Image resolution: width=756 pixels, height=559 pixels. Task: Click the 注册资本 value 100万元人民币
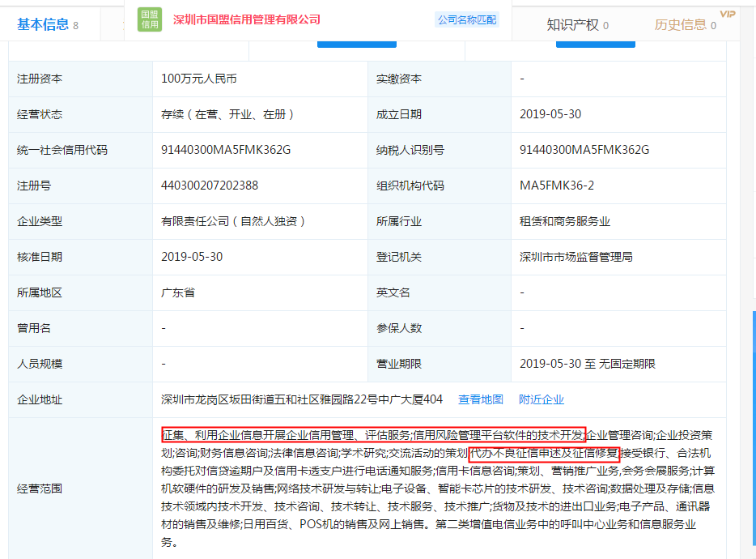point(199,79)
